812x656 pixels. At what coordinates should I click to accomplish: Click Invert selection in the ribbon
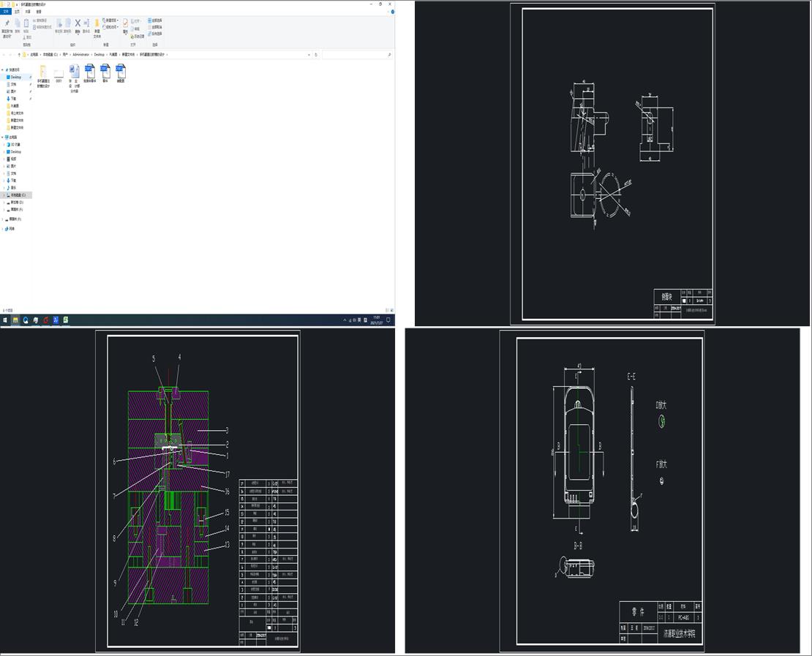pyautogui.click(x=155, y=34)
